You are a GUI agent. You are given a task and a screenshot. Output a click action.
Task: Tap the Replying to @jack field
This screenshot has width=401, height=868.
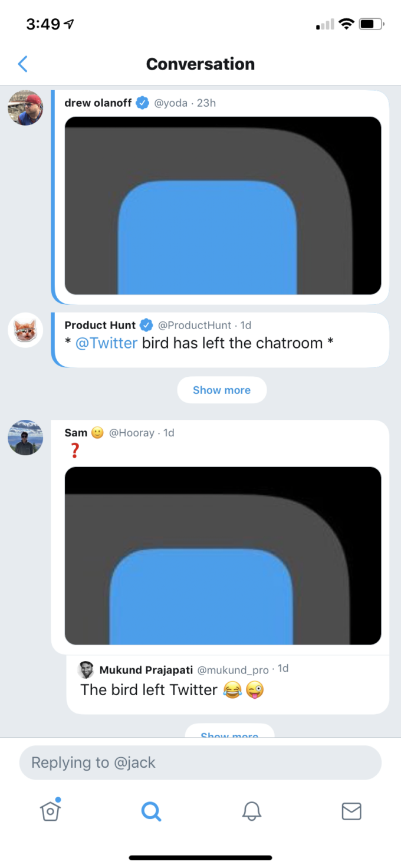(200, 762)
